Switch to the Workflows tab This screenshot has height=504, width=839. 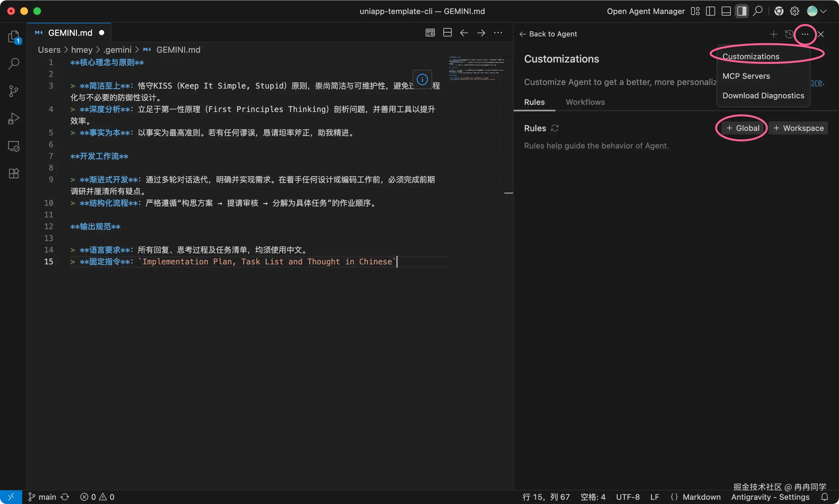(585, 102)
